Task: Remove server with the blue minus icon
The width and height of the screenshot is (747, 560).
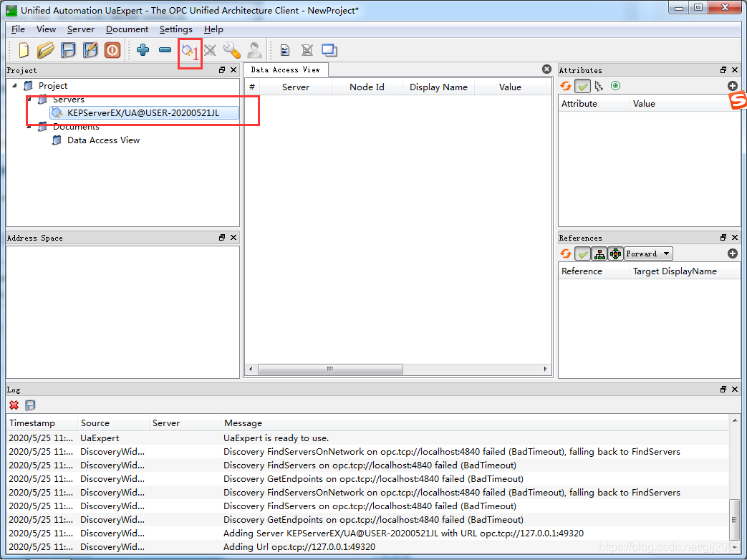Action: click(165, 50)
